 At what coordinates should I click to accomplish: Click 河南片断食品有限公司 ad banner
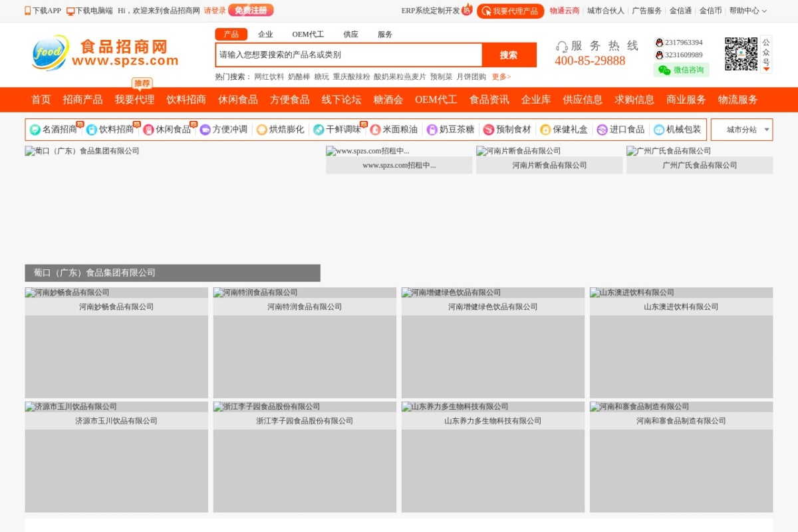click(549, 160)
